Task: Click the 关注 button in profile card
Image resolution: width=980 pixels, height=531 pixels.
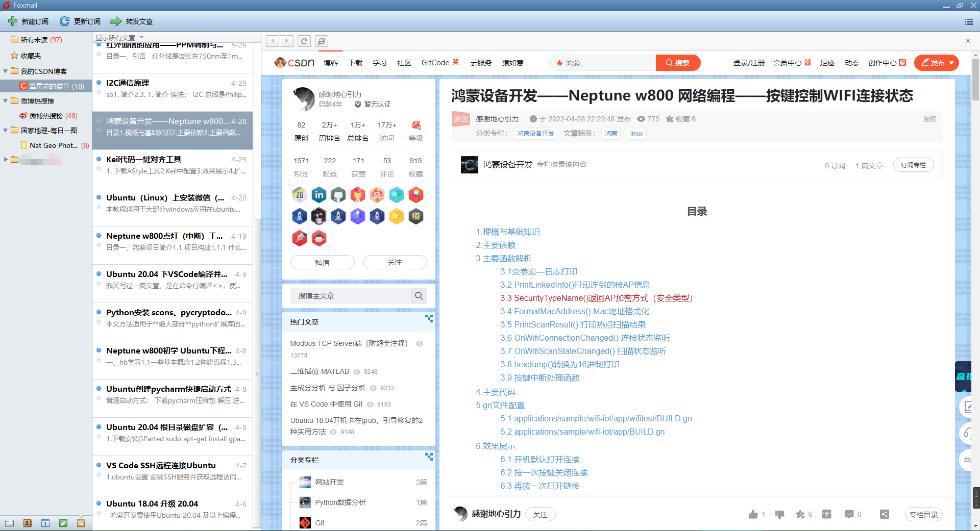Action: [395, 262]
